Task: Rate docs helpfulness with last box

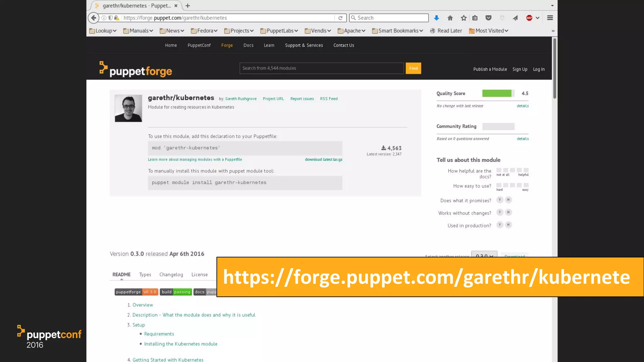Action: pyautogui.click(x=526, y=170)
